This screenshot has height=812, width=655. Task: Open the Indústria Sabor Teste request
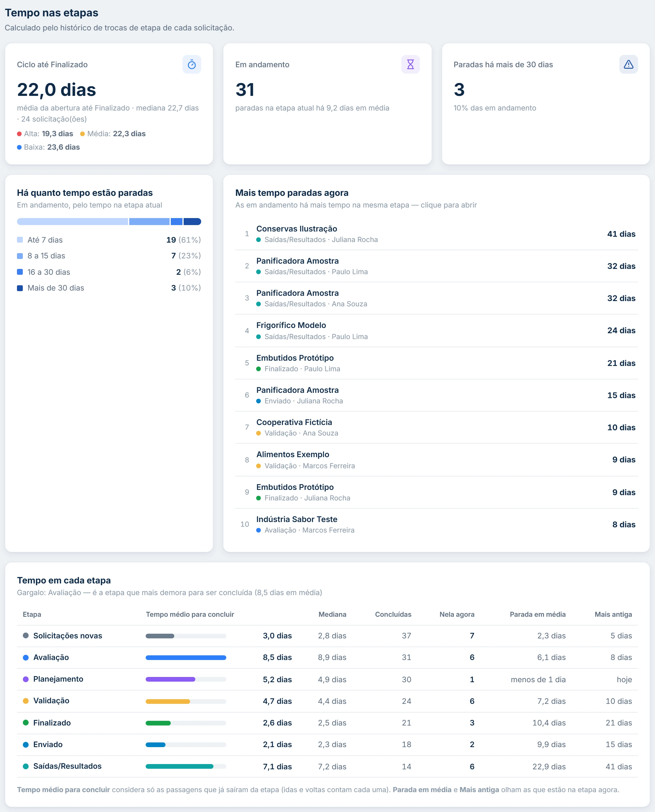(436, 524)
